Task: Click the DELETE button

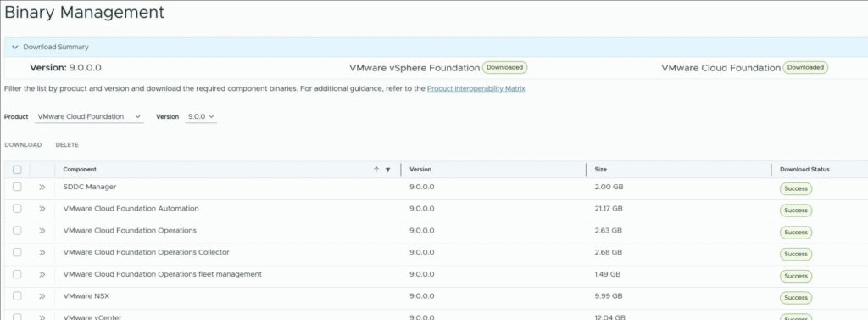Action: tap(67, 145)
